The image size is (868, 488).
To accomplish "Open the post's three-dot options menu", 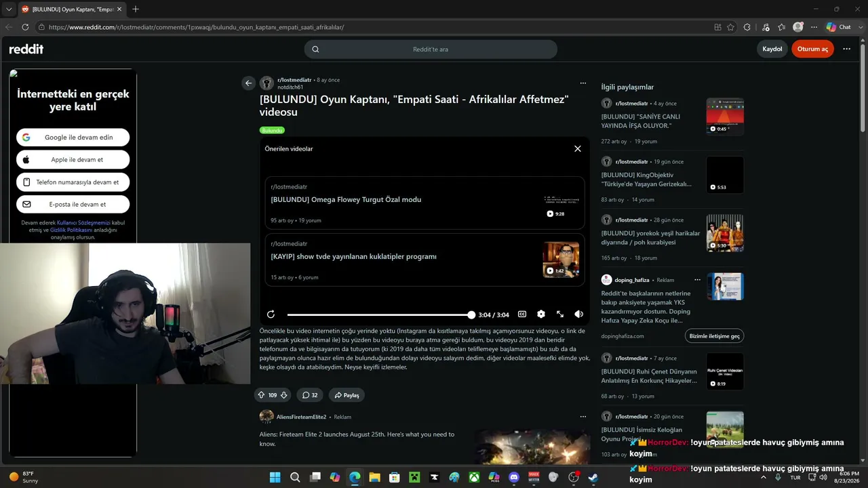I will 583,83.
